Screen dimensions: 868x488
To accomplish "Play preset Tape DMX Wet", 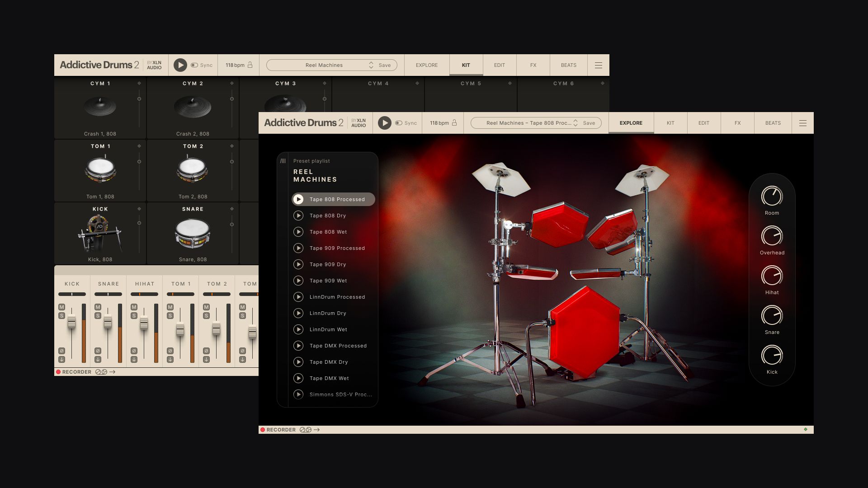I will coord(298,378).
